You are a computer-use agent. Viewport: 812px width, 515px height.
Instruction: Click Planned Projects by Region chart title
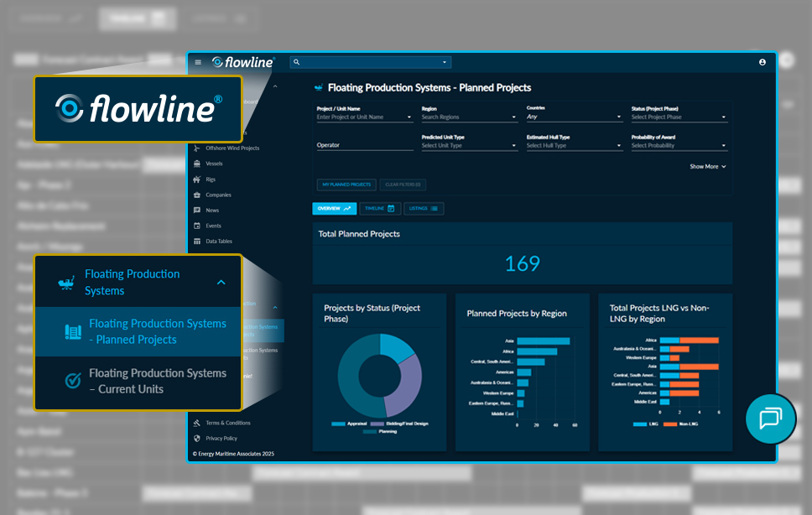tap(516, 314)
